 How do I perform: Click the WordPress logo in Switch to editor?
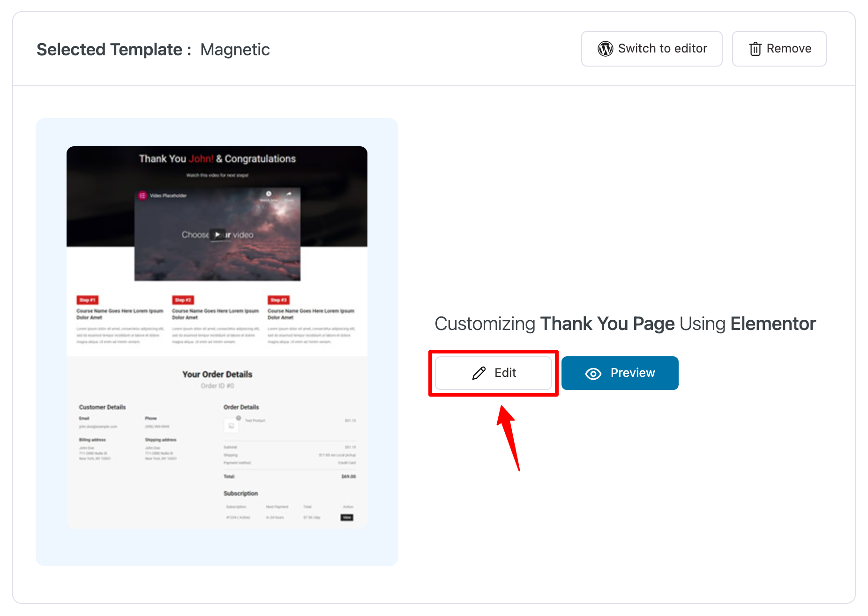tap(605, 48)
